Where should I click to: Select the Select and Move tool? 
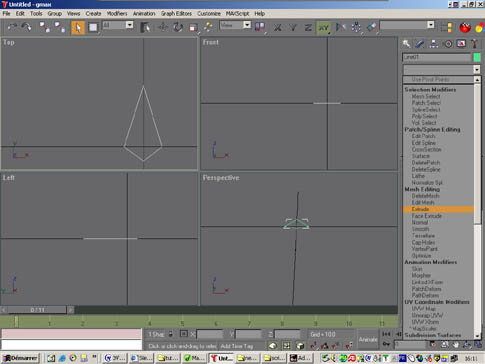[x=163, y=27]
